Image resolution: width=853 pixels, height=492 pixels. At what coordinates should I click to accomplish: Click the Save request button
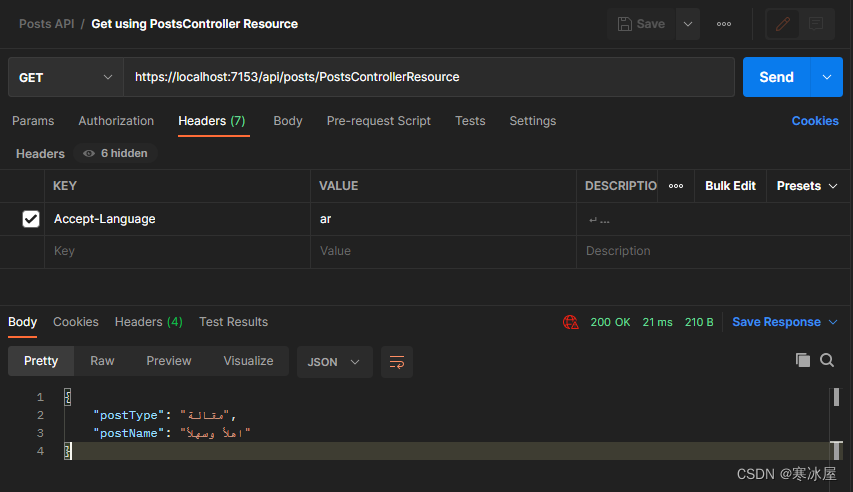[x=641, y=24]
